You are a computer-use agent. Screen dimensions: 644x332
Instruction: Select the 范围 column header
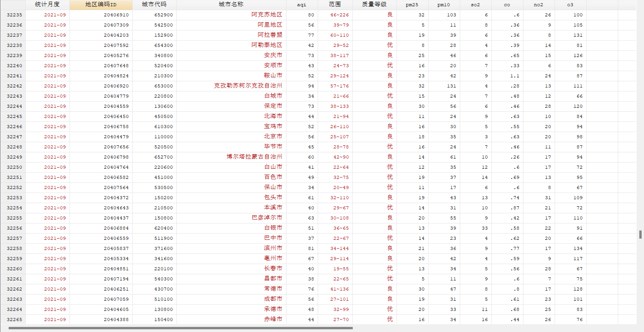[x=335, y=5]
